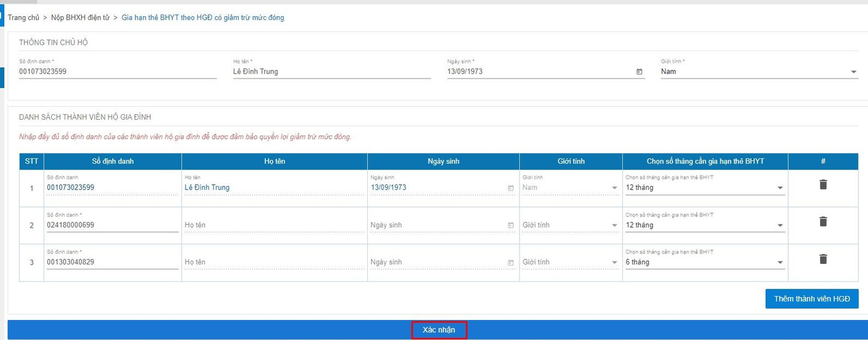Add member with Thêm thành viên HGĐ
The width and height of the screenshot is (868, 340).
click(812, 299)
